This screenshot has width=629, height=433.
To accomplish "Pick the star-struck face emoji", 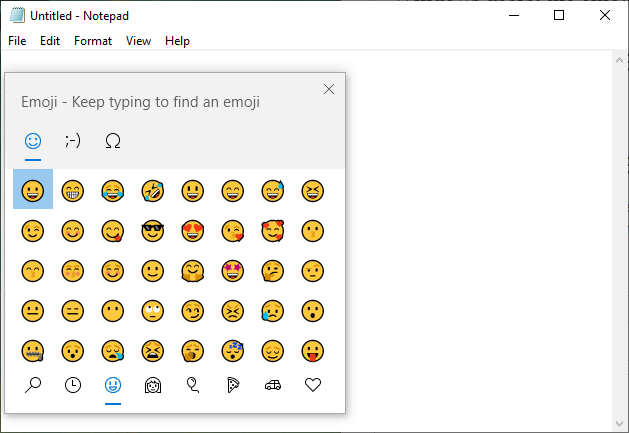I will coord(233,271).
